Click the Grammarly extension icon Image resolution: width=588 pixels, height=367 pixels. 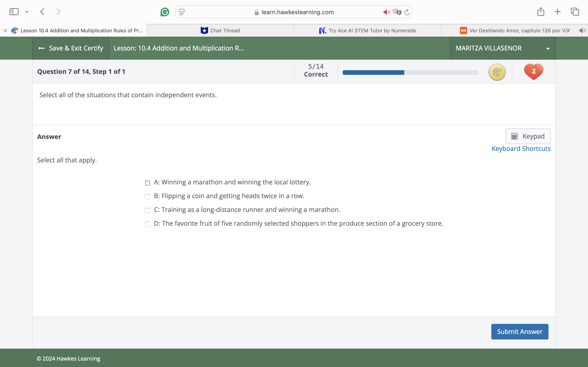click(x=165, y=12)
